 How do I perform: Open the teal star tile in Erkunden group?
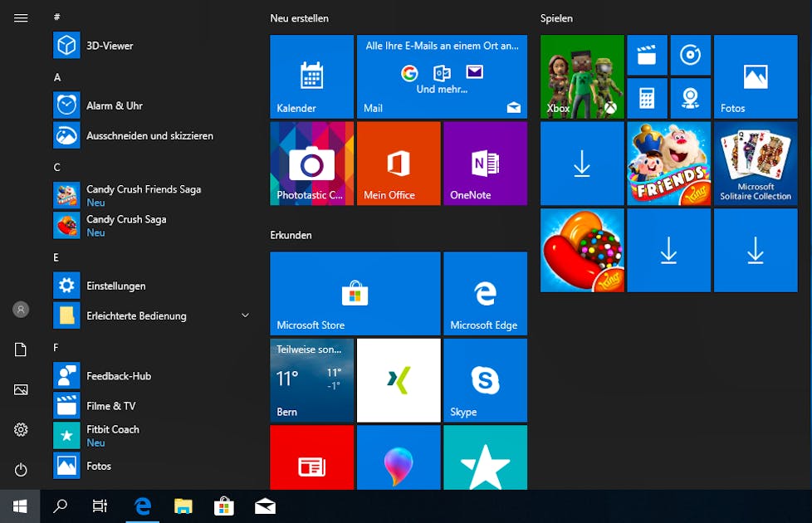(485, 457)
